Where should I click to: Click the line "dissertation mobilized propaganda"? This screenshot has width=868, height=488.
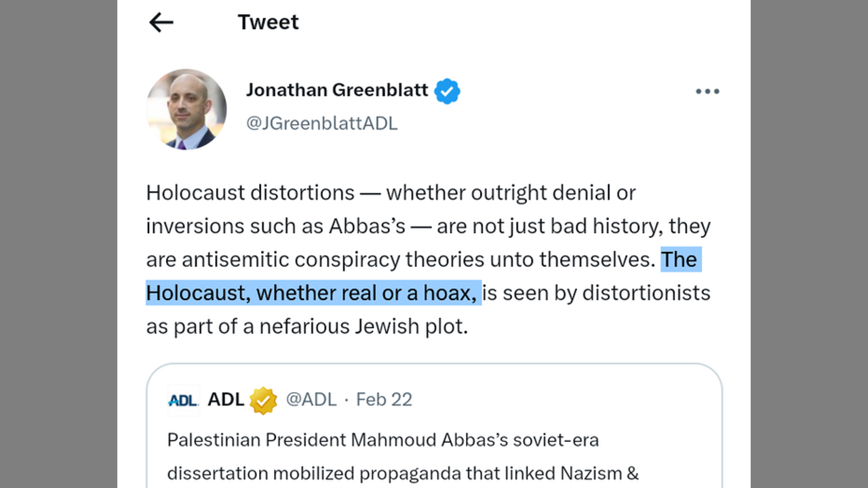(x=403, y=472)
